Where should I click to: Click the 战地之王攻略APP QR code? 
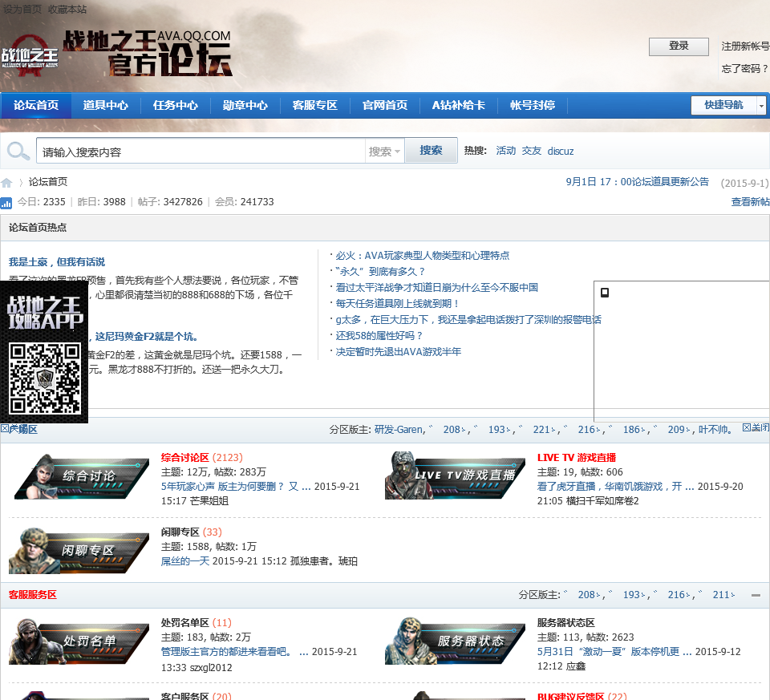coord(45,378)
